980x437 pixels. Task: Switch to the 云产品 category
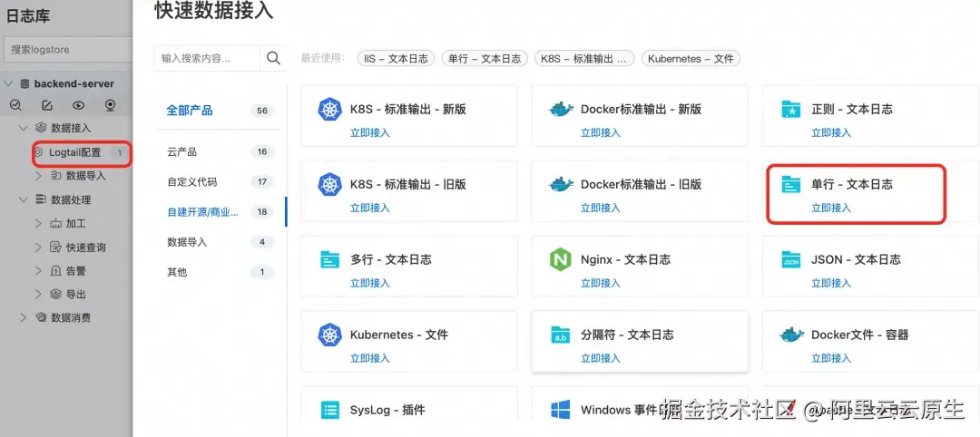(182, 151)
